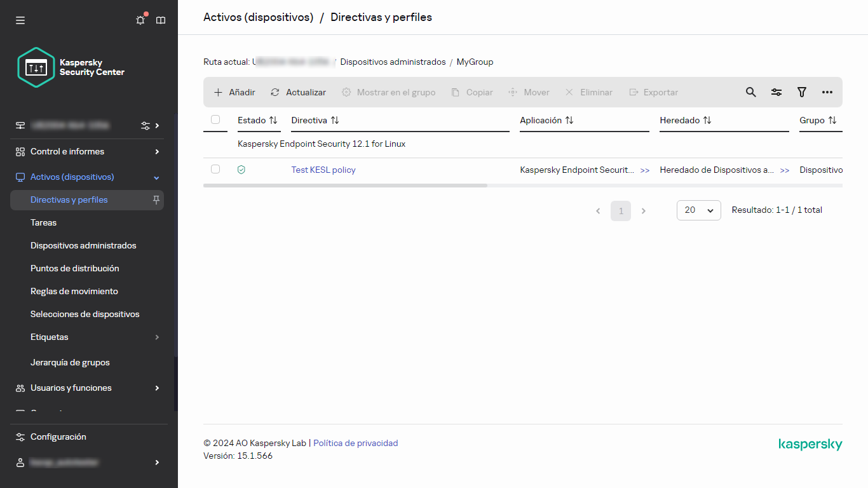Refresh the policy list with Actualizar
868x488 pixels.
[297, 92]
